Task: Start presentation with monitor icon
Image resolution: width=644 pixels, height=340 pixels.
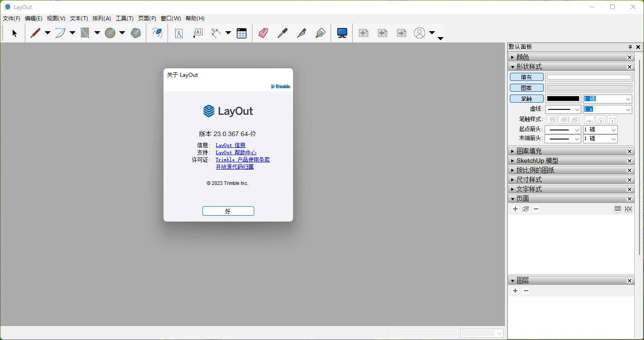Action: coord(342,33)
